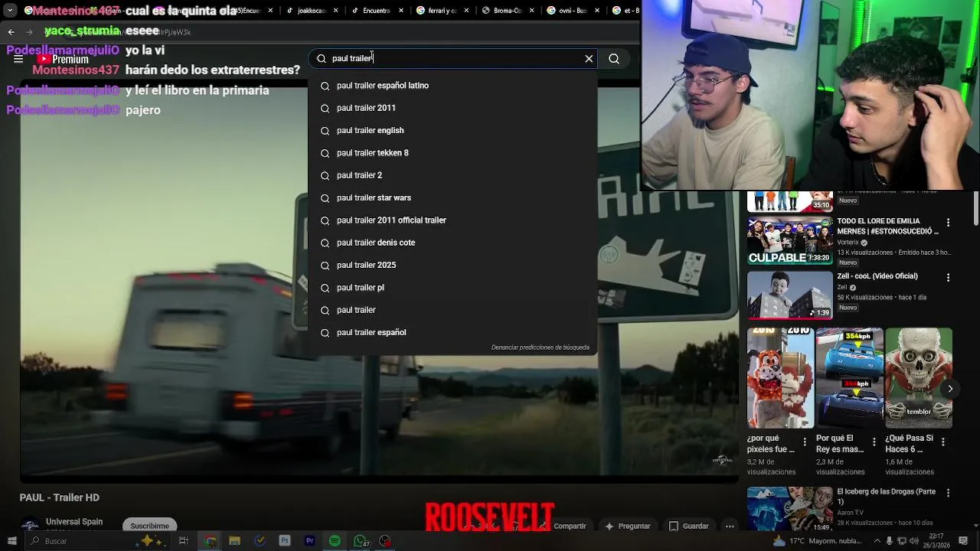Open 'TODO EL LORE DE EMILIA MERNES' thumbnail

pos(789,240)
